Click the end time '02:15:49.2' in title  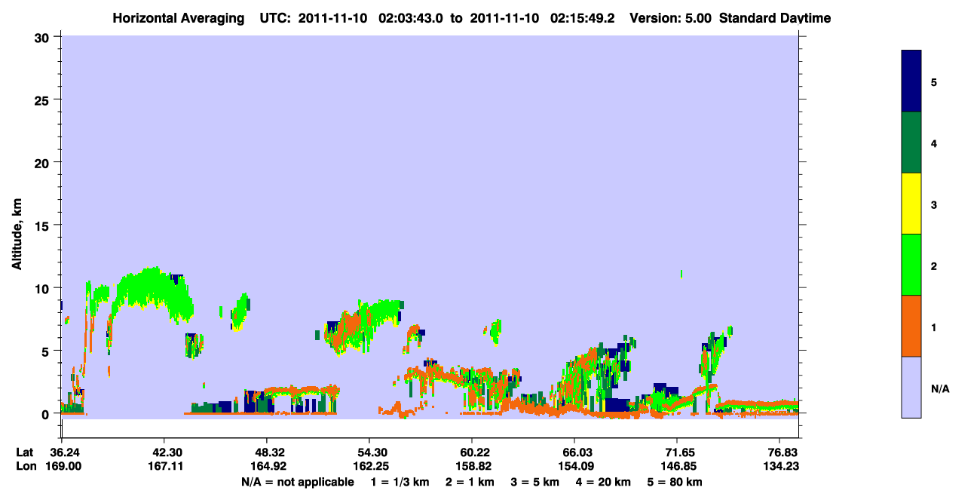(584, 18)
